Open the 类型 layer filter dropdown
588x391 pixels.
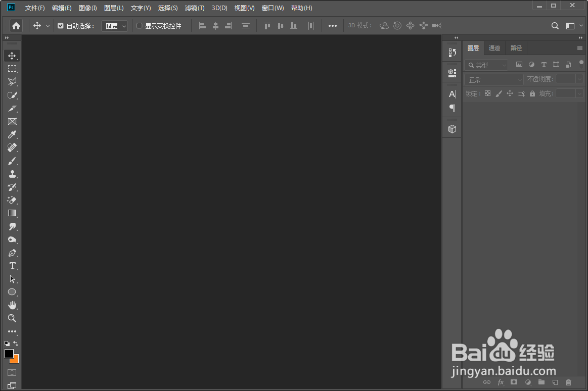(x=486, y=65)
